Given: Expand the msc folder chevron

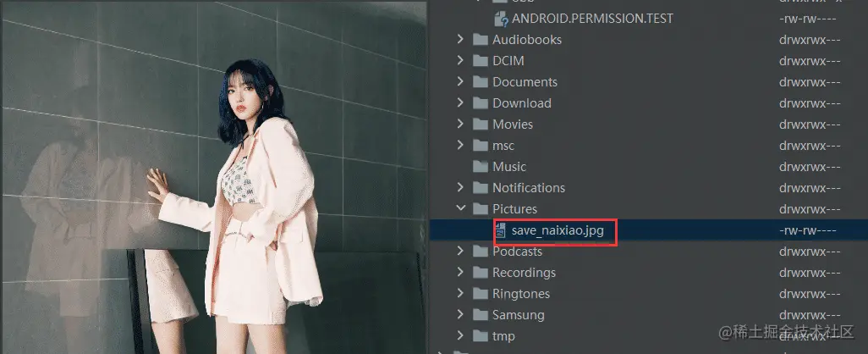Looking at the screenshot, I should pos(460,145).
